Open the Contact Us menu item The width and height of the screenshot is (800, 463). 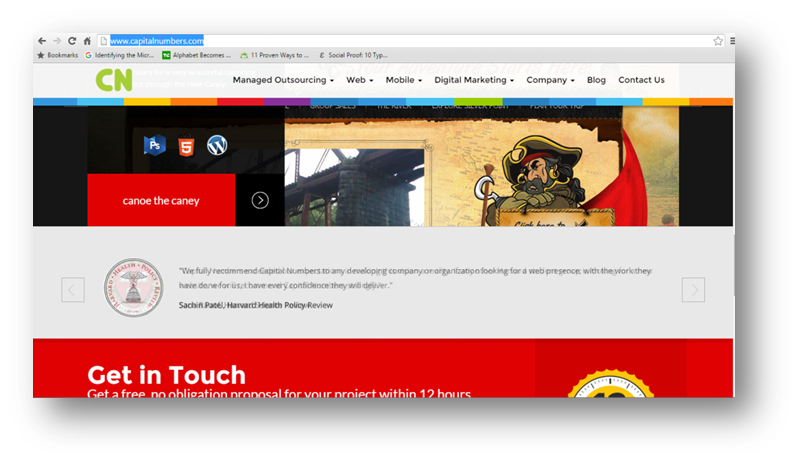[641, 80]
